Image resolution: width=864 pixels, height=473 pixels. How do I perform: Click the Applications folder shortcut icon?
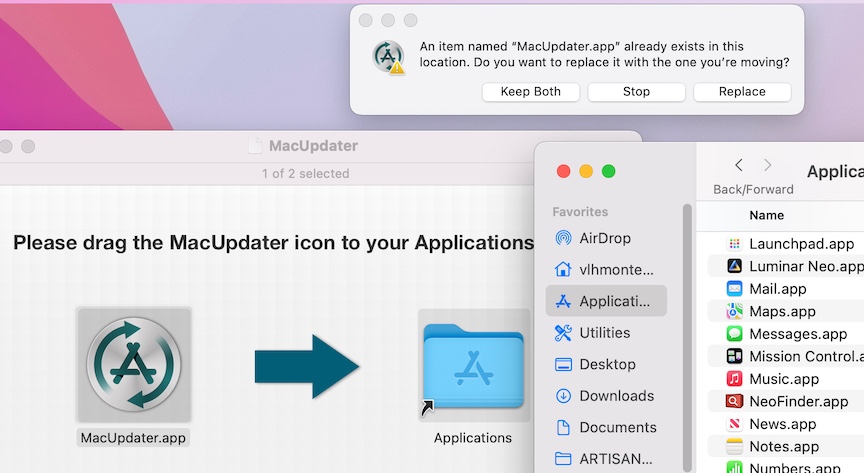[473, 366]
